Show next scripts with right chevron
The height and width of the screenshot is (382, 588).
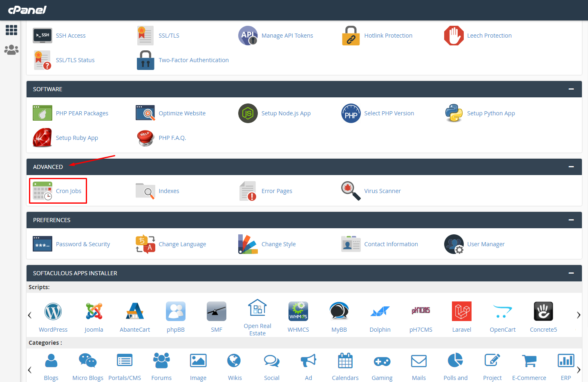pyautogui.click(x=578, y=315)
